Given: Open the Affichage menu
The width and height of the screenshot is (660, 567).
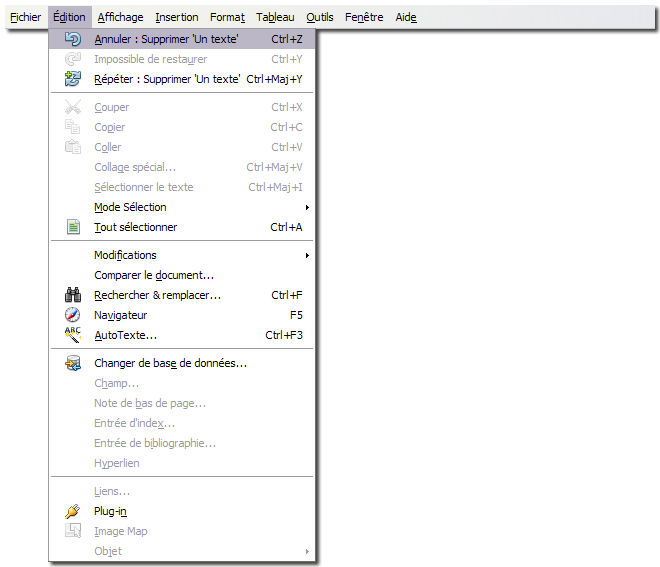Looking at the screenshot, I should [x=120, y=17].
